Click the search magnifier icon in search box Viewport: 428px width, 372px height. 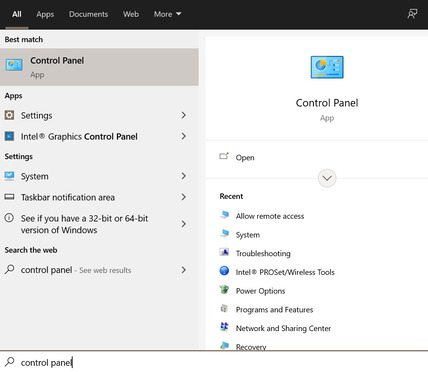point(9,362)
